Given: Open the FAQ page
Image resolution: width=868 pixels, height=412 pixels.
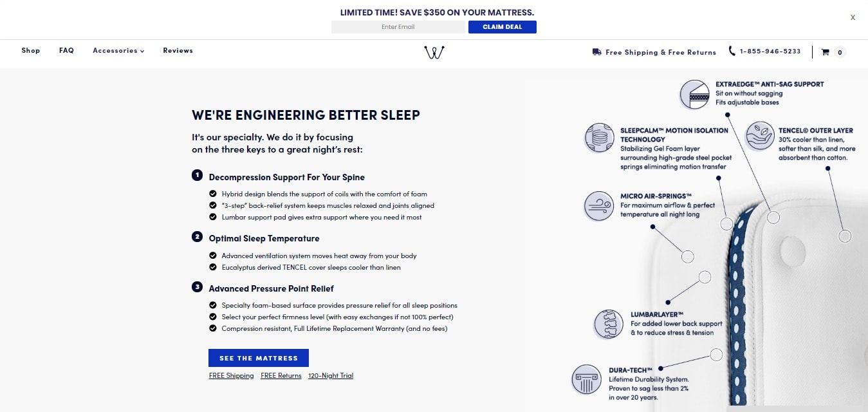Looking at the screenshot, I should click(x=66, y=50).
